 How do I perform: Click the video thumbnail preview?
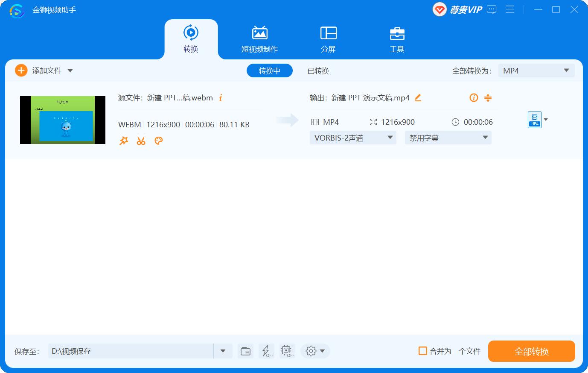click(x=62, y=120)
